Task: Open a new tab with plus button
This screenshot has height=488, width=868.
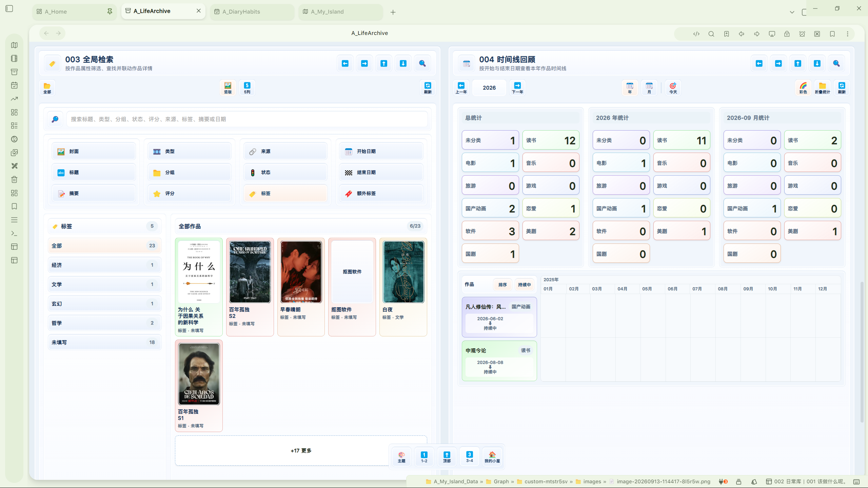Action: [x=393, y=12]
